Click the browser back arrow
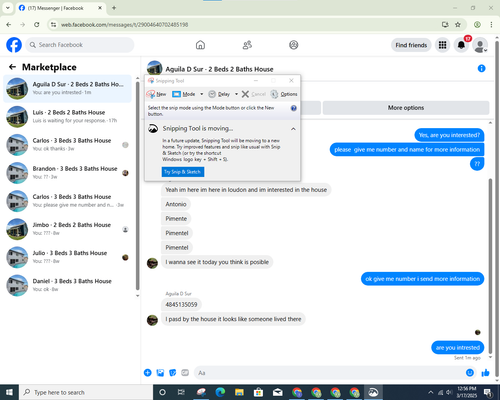This screenshot has width=500, height=400. [x=9, y=24]
